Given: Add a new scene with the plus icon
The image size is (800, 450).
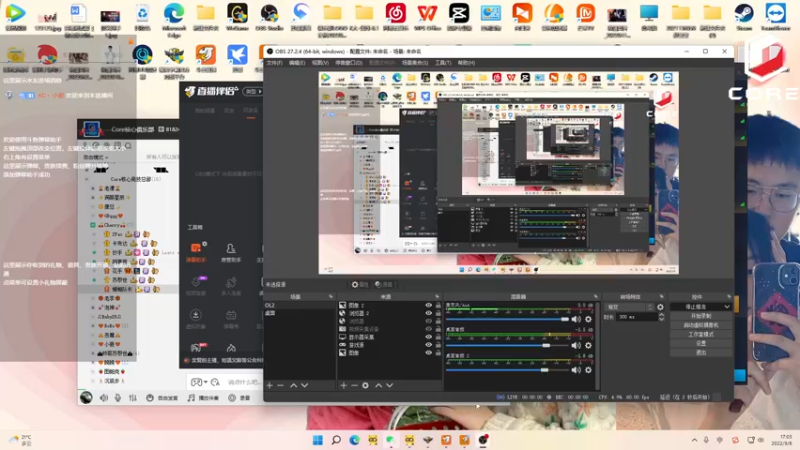Looking at the screenshot, I should (270, 386).
